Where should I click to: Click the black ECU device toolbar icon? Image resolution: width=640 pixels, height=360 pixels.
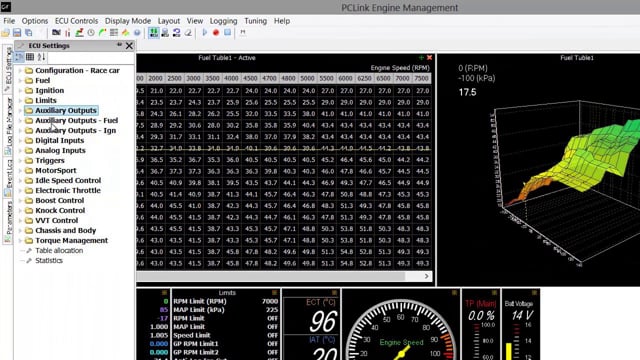pos(56,33)
